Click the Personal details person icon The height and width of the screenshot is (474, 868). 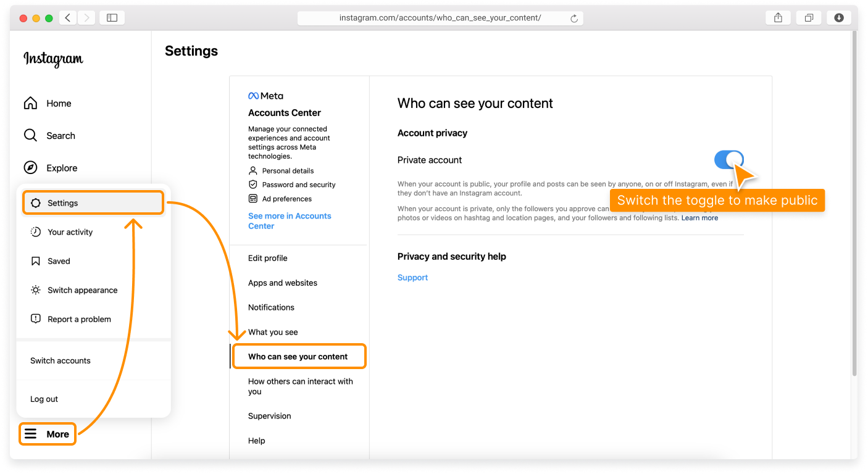coord(253,170)
